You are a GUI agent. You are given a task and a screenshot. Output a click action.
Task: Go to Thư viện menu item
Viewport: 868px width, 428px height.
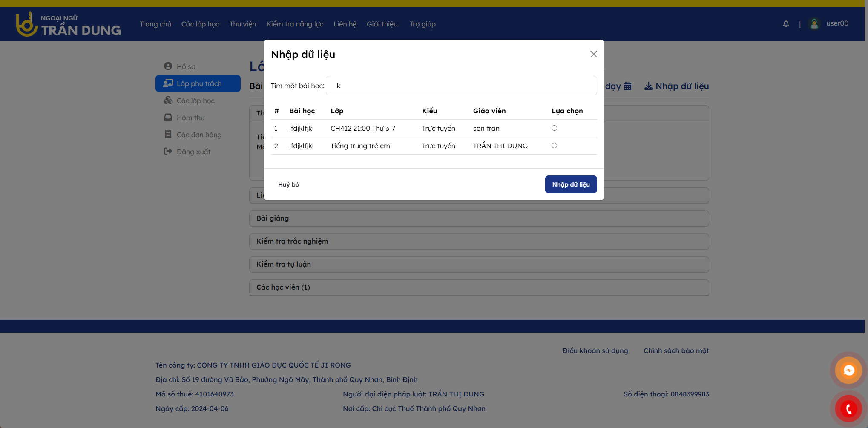pyautogui.click(x=243, y=24)
